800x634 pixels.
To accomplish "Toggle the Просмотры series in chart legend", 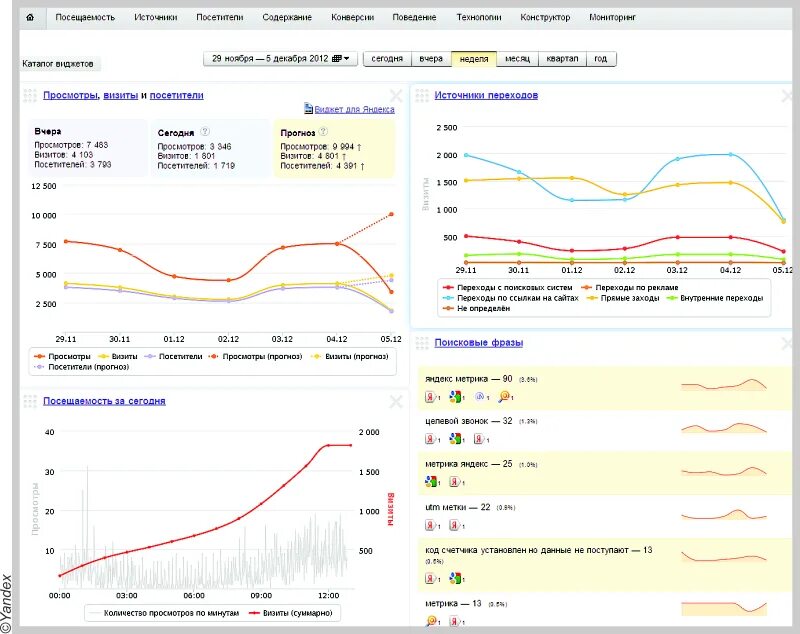I will (62, 357).
